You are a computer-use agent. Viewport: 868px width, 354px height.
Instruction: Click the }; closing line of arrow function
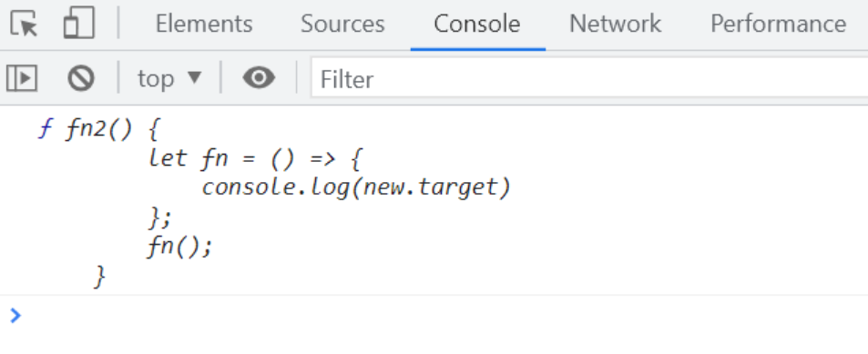click(x=160, y=217)
